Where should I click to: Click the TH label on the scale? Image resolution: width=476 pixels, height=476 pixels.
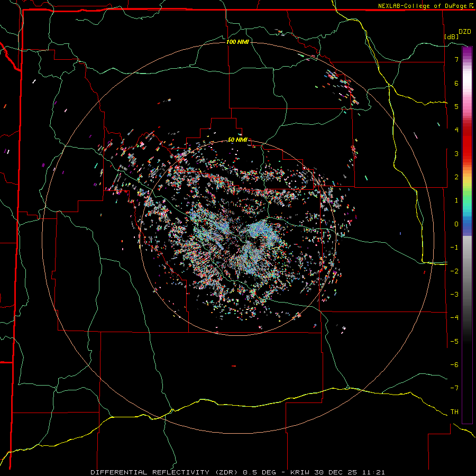pyautogui.click(x=454, y=411)
